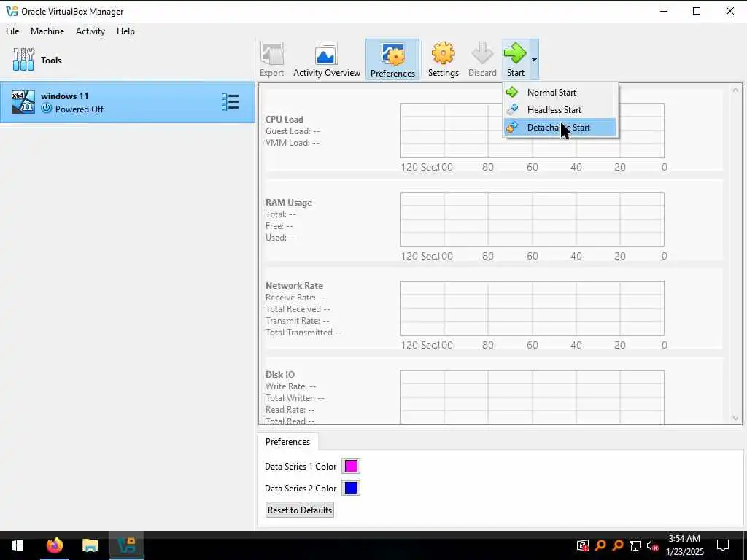This screenshot has width=747, height=560.
Task: Click the Disk IO chart
Action: tap(532, 397)
